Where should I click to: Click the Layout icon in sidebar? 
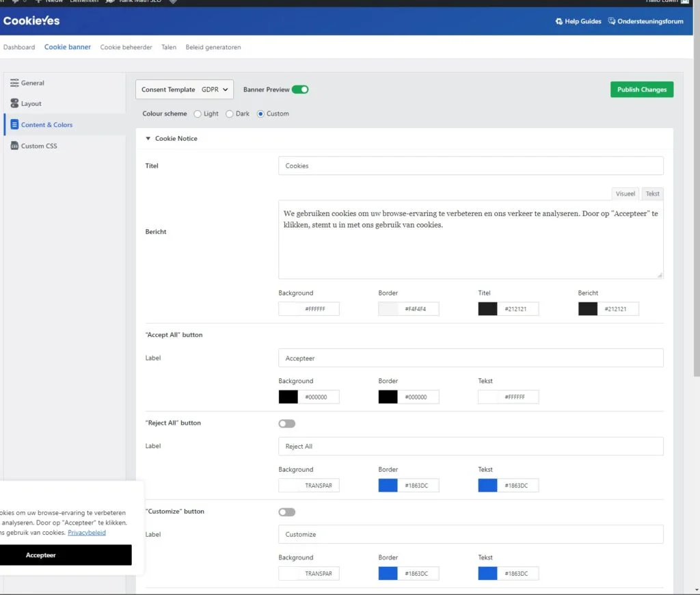click(x=15, y=104)
